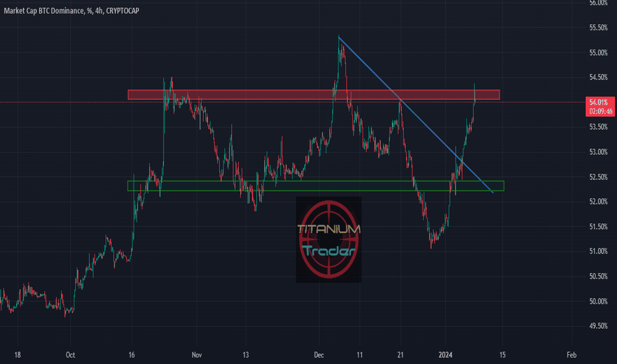Click the 52.00% price axis label
The image size is (617, 364).
[x=598, y=201]
